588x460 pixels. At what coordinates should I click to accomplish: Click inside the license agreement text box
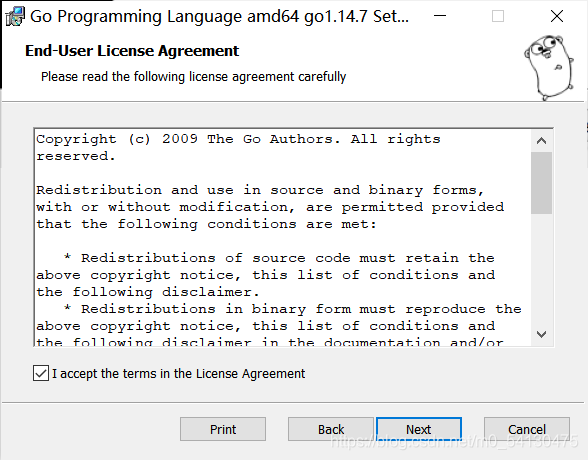(283, 238)
